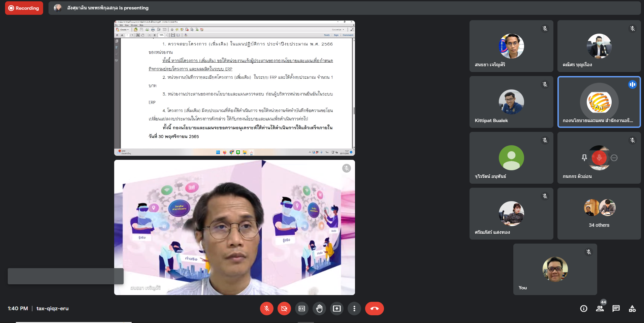Raise hand in the meeting
Screen dimensions: 644x323
click(319, 309)
